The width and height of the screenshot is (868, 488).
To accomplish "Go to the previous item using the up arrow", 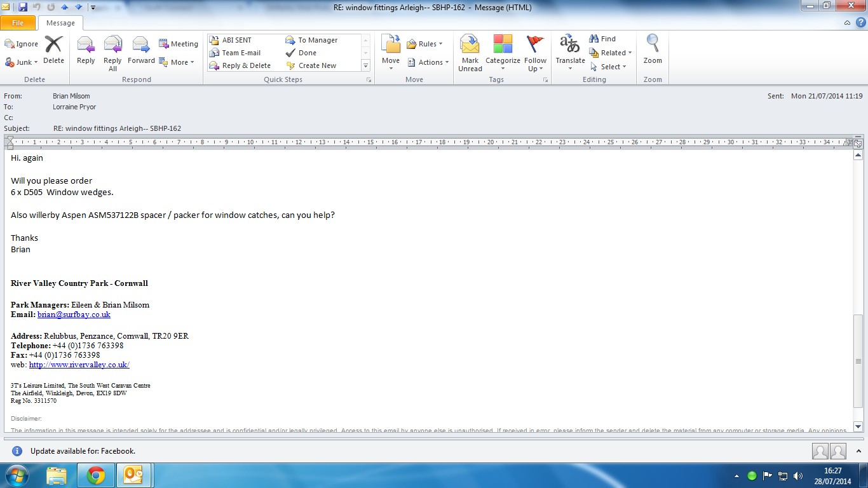I will [64, 7].
